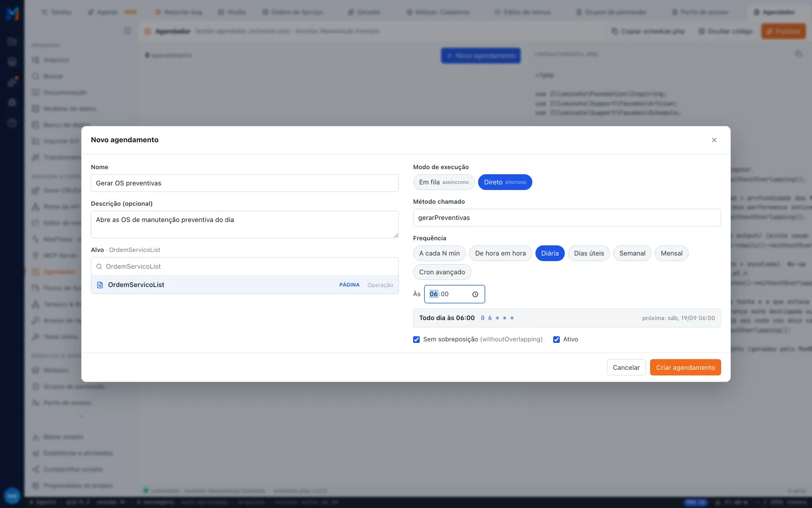
Task: Click the blue Novo agendamento button behind dialog
Action: pos(481,55)
